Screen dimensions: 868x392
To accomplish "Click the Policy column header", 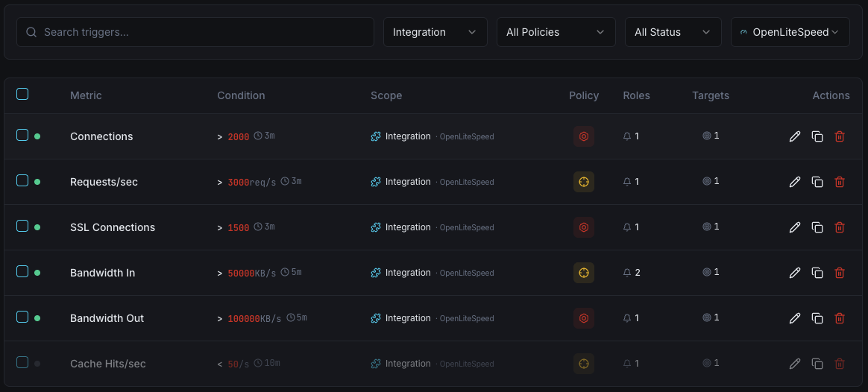I will pos(584,95).
